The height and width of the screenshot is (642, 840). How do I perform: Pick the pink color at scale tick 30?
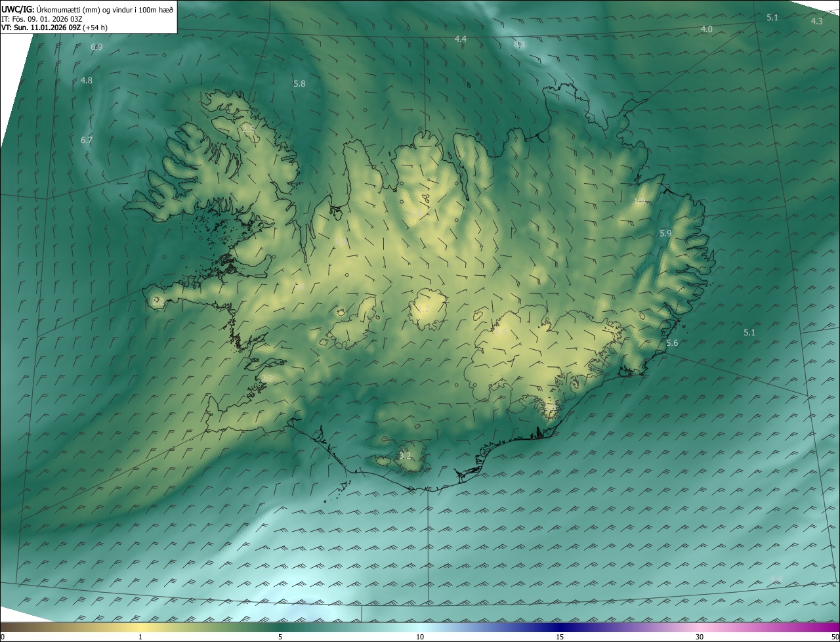700,627
